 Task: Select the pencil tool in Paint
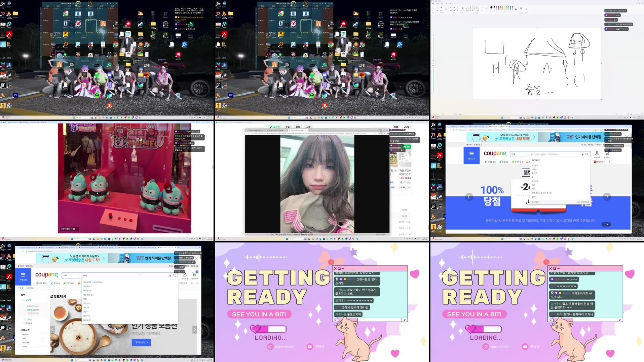point(451,7)
